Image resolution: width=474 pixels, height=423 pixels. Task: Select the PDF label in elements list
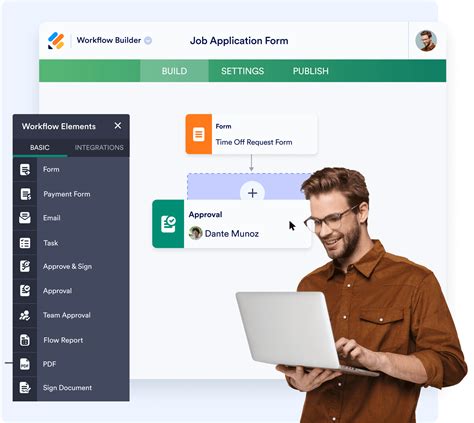click(x=49, y=364)
